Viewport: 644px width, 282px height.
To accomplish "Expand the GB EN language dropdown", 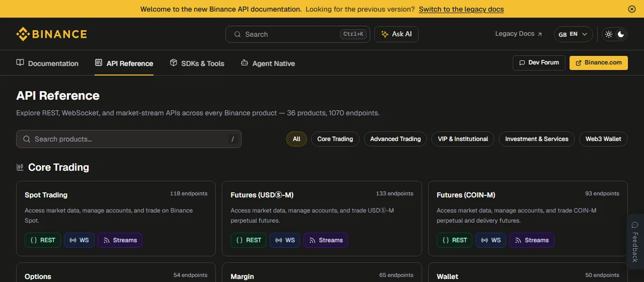I will click(x=573, y=34).
